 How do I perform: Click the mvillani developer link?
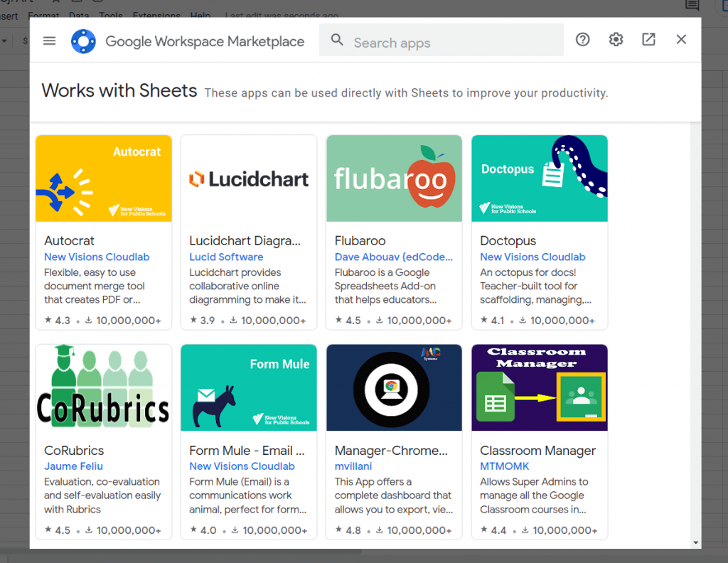[353, 466]
